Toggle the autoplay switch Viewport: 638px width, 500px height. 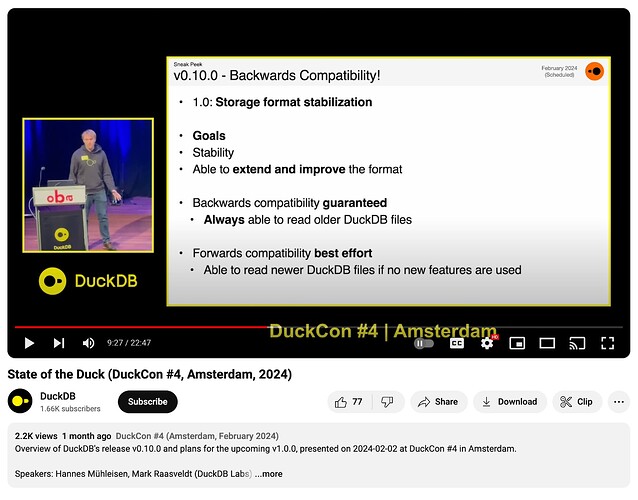424,343
